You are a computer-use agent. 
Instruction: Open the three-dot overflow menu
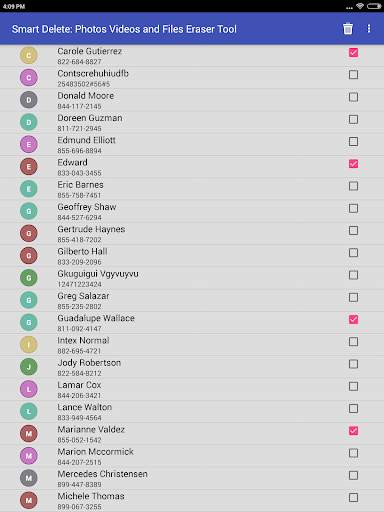pos(369,29)
